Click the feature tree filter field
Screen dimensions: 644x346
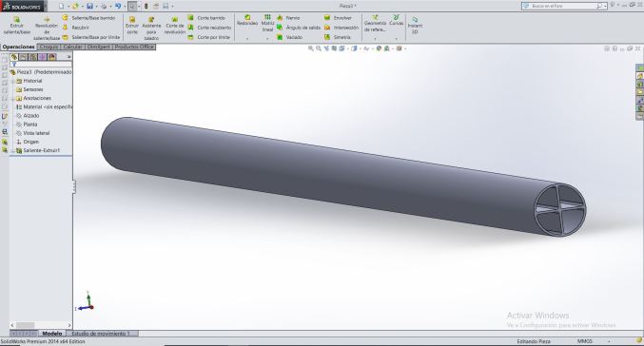41,65
